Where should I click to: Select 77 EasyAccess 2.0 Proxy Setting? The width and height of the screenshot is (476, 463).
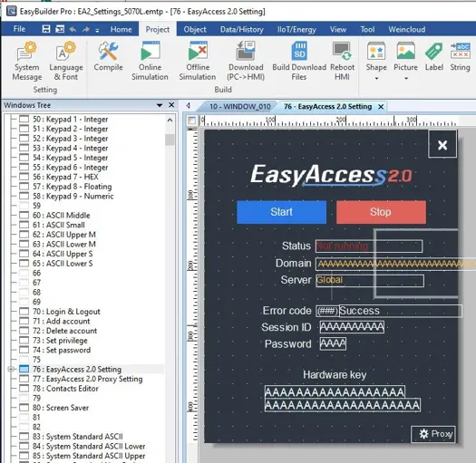(x=87, y=379)
